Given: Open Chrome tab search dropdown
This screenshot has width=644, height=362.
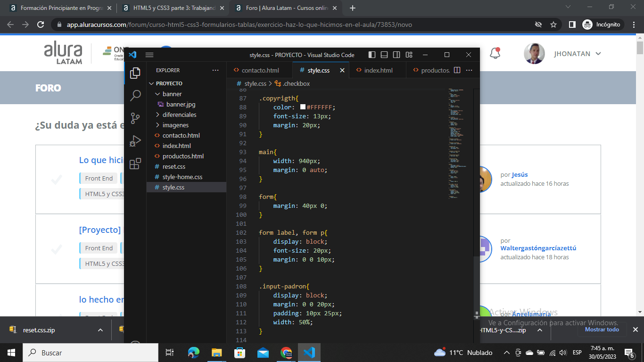Looking at the screenshot, I should [x=568, y=7].
